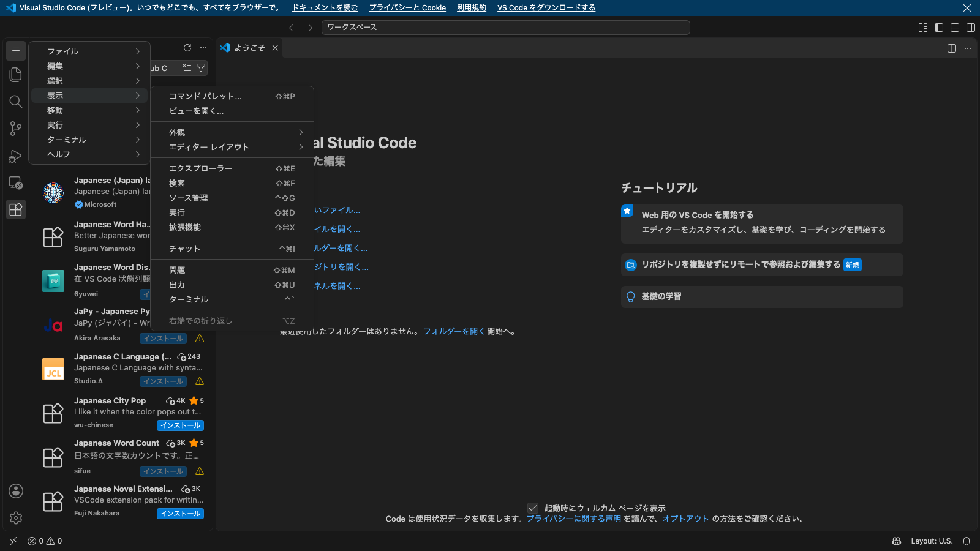Select the ようこそ tab
The width and height of the screenshot is (980, 551).
pos(249,48)
